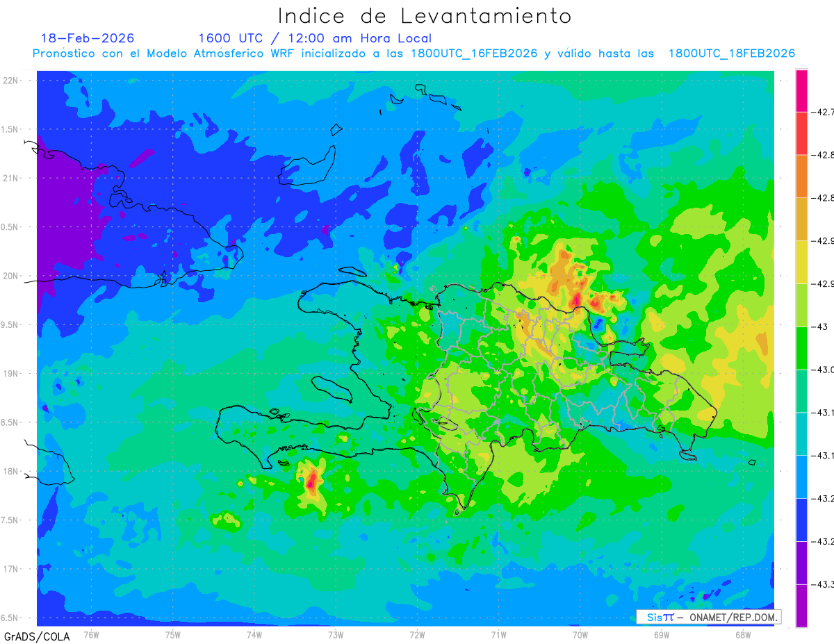Click the "72W" longitude label
The height and width of the screenshot is (644, 834).
point(417,634)
